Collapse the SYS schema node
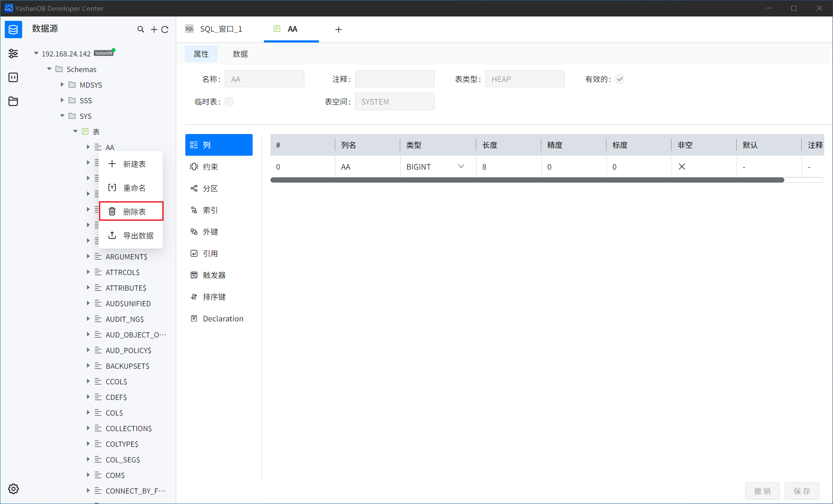 (x=62, y=116)
